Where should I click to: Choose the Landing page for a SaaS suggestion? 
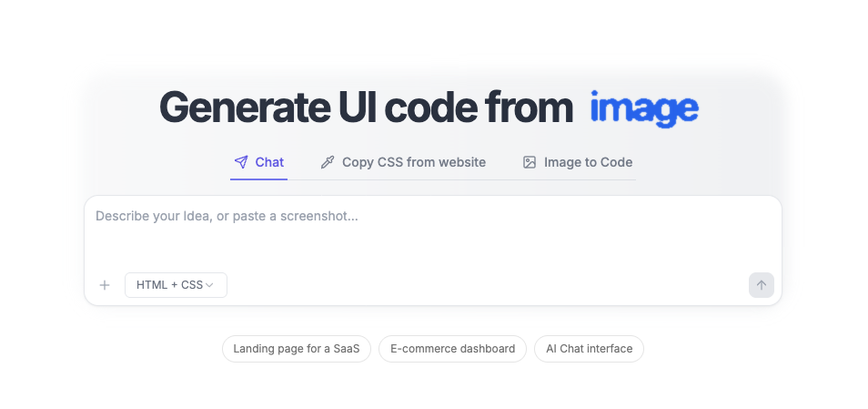297,349
